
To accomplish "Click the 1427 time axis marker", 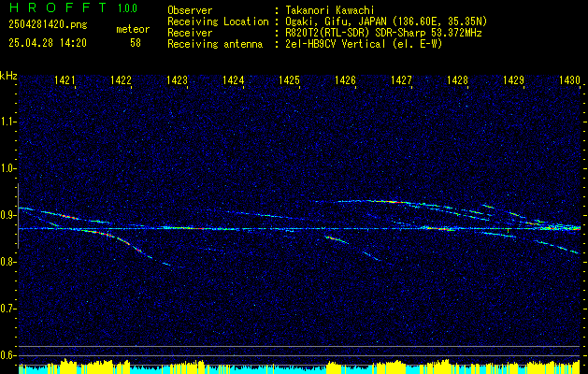I will click(402, 80).
